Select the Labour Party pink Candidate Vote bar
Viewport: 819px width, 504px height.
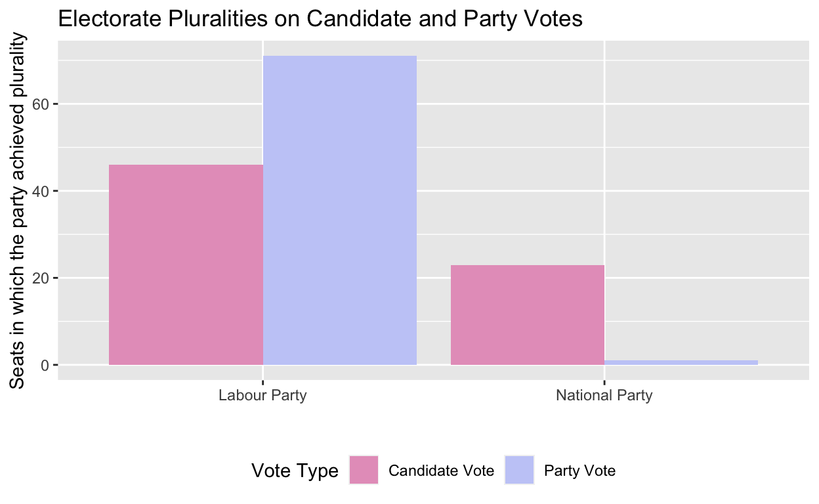point(186,264)
